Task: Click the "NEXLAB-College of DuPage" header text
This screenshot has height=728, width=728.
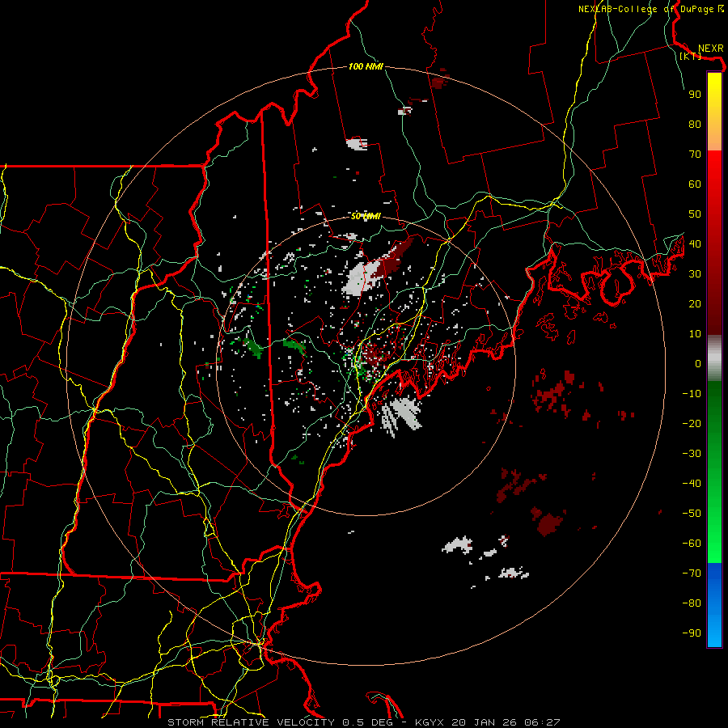Action: click(x=647, y=9)
